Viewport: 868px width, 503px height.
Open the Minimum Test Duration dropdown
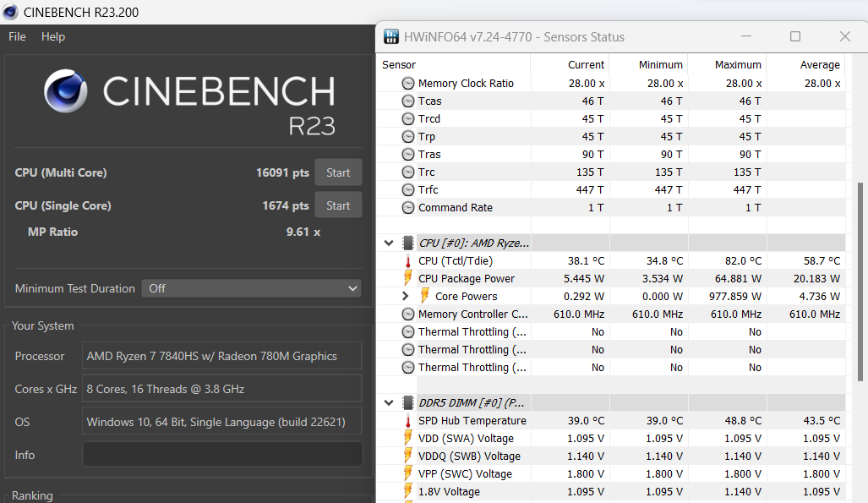(x=251, y=288)
